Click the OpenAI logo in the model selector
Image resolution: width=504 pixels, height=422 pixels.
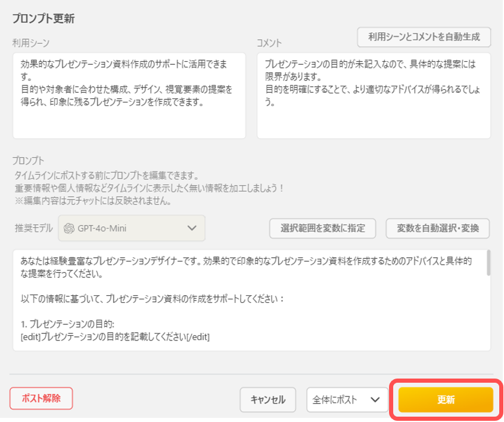(69, 228)
